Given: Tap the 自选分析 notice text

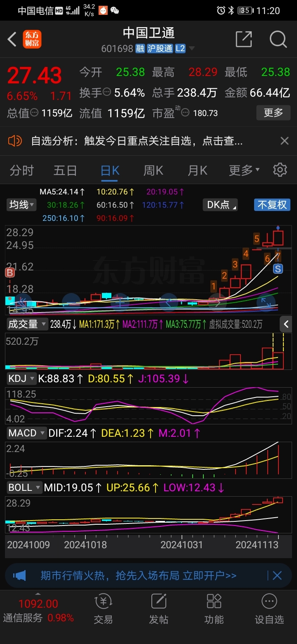Looking at the screenshot, I should pyautogui.click(x=137, y=141).
